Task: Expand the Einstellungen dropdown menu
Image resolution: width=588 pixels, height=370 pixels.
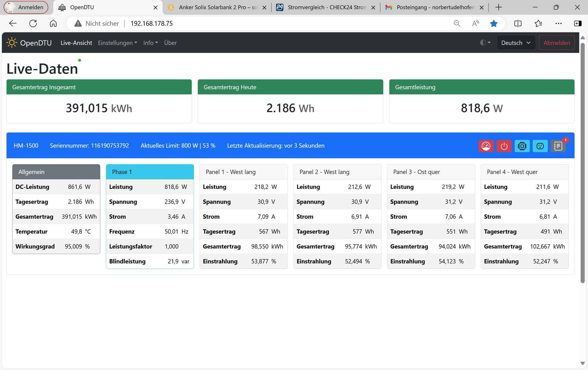Action: pos(118,43)
